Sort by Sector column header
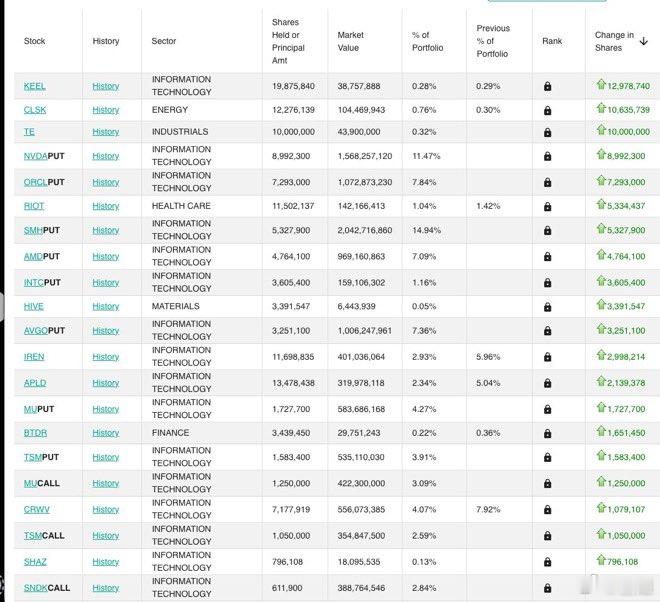 pyautogui.click(x=164, y=41)
